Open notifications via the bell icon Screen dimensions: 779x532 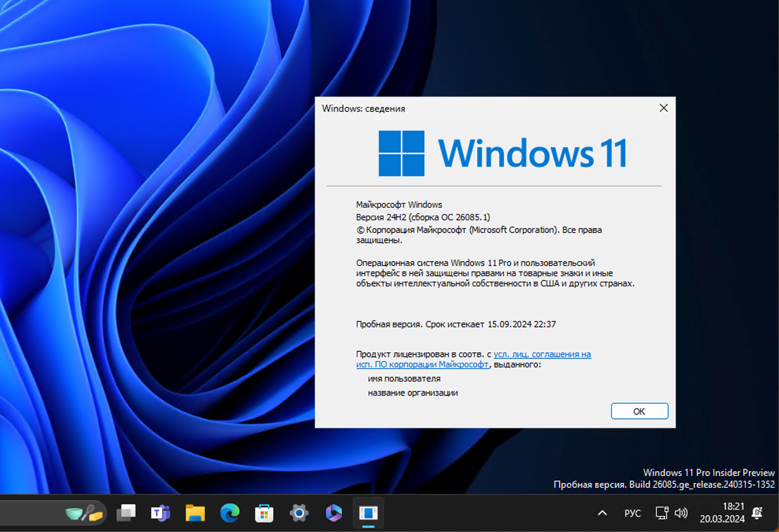pyautogui.click(x=757, y=513)
